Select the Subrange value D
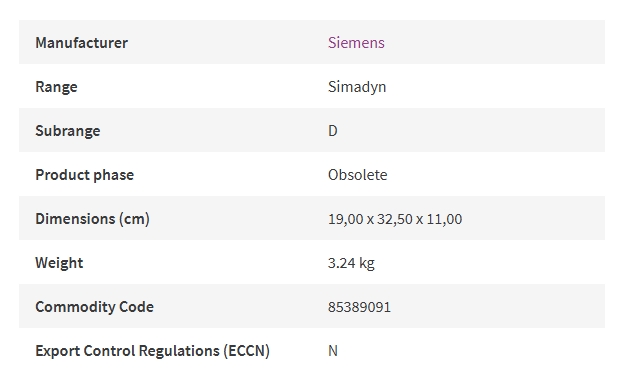The width and height of the screenshot is (624, 382). click(333, 131)
